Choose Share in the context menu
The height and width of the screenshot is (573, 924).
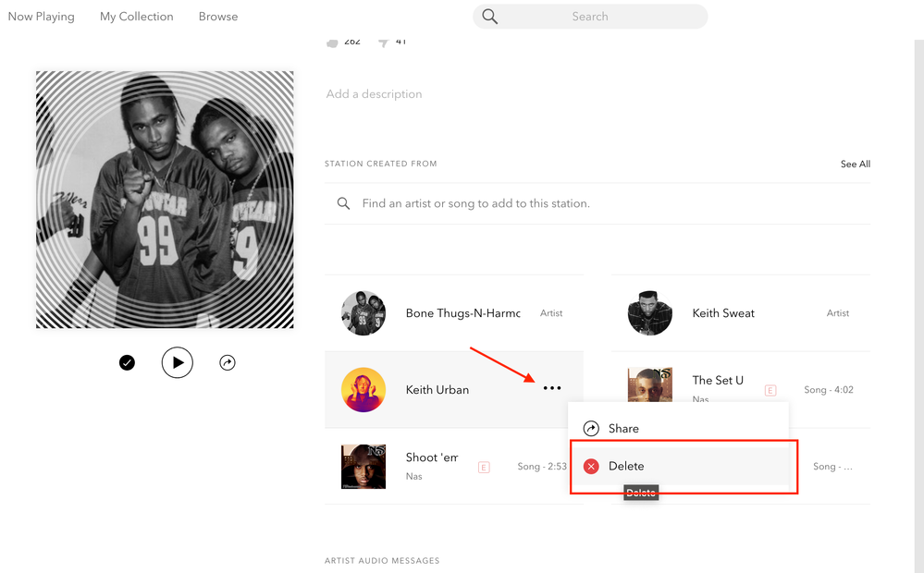point(623,429)
